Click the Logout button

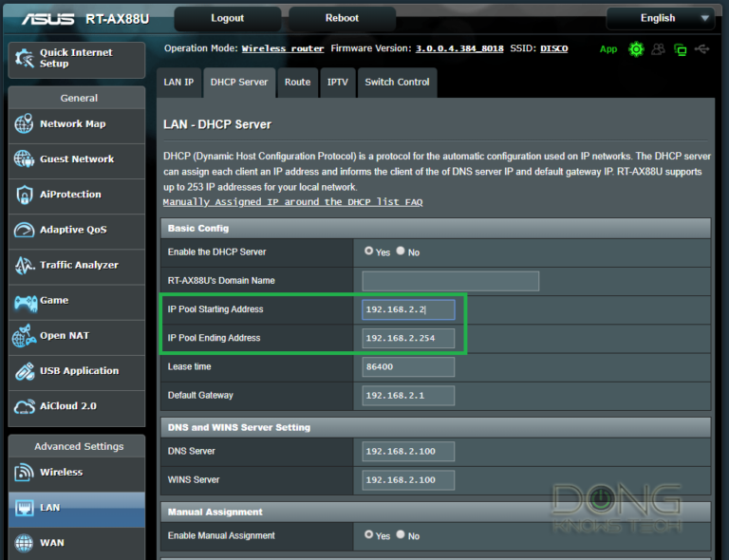[x=227, y=18]
